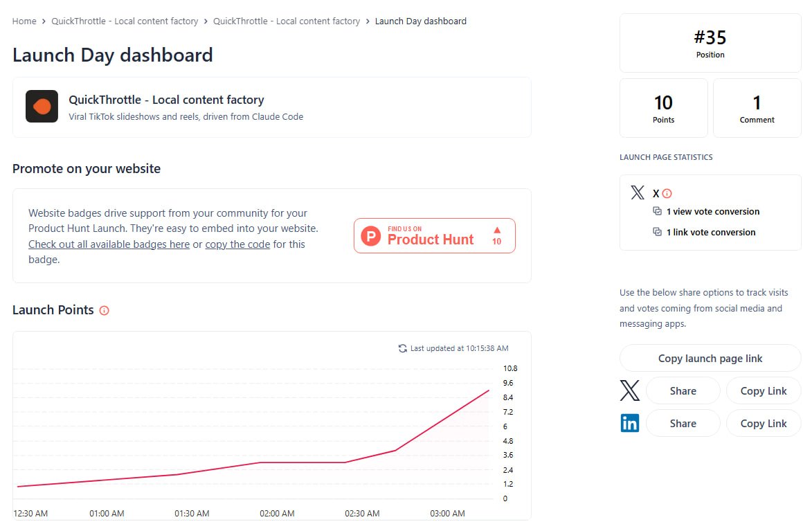The image size is (812, 531).
Task: Share the launch on LinkedIn
Action: coord(683,423)
